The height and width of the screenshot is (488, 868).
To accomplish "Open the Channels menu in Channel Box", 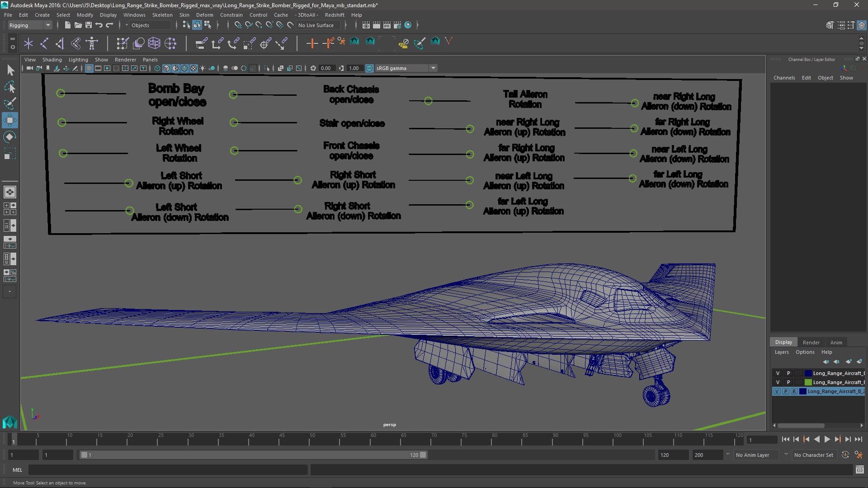I will point(784,78).
